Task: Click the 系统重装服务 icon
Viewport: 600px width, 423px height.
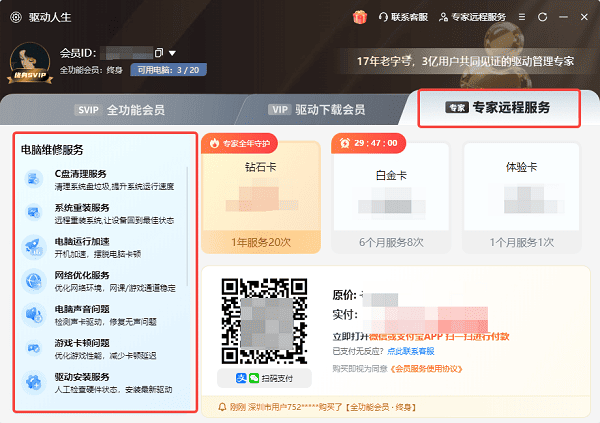Action: pyautogui.click(x=34, y=212)
